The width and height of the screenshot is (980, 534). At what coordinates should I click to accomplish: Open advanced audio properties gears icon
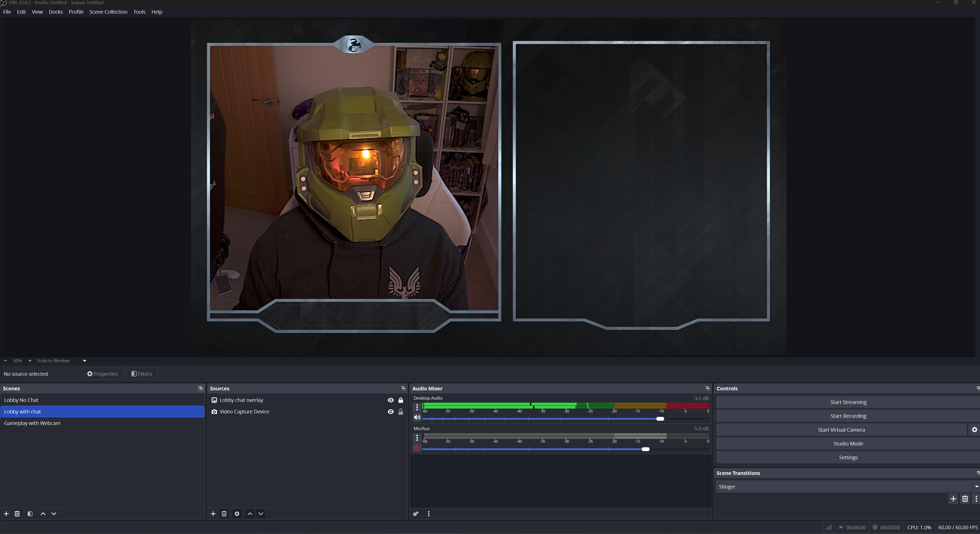(x=416, y=514)
